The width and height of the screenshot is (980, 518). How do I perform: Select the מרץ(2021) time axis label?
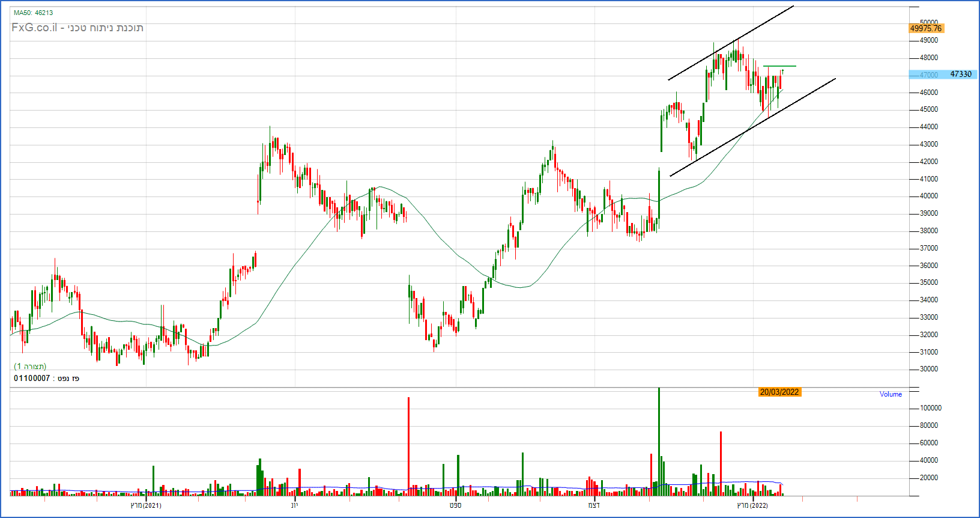(146, 505)
